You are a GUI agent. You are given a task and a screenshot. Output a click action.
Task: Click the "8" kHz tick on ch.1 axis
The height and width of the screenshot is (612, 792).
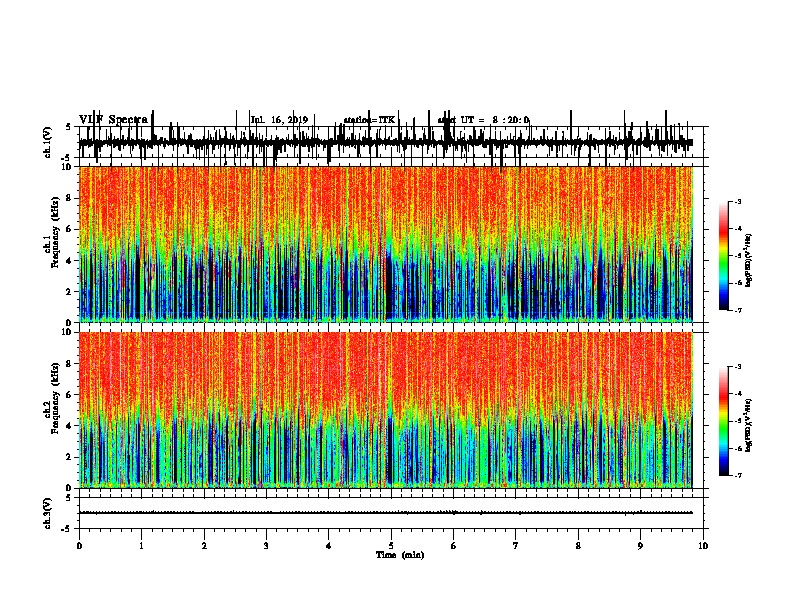coord(69,198)
